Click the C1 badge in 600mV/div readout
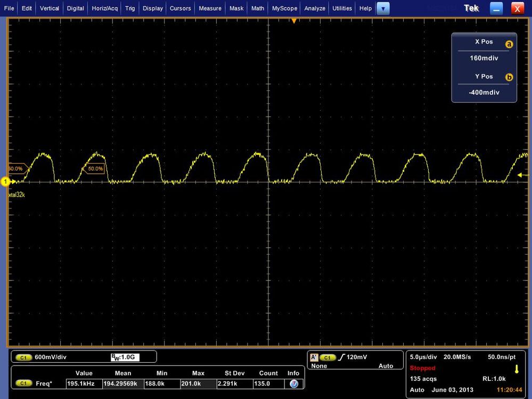The height and width of the screenshot is (399, 532). coord(23,357)
